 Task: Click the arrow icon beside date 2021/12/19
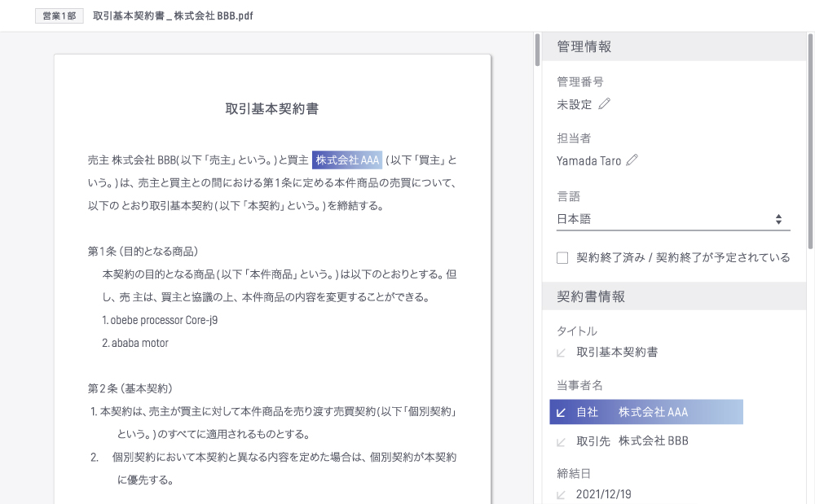point(561,494)
